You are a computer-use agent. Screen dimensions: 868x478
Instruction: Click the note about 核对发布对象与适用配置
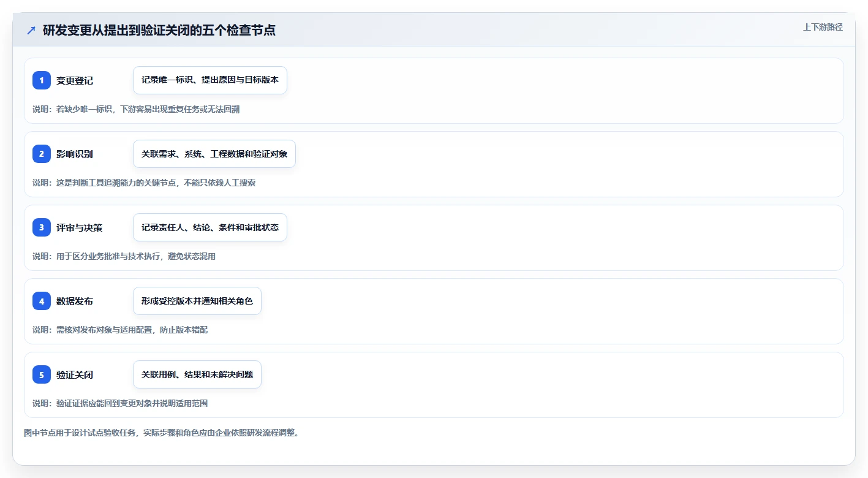(120, 330)
